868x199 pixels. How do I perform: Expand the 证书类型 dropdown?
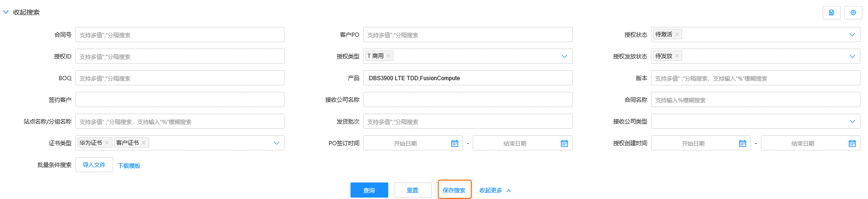click(276, 143)
